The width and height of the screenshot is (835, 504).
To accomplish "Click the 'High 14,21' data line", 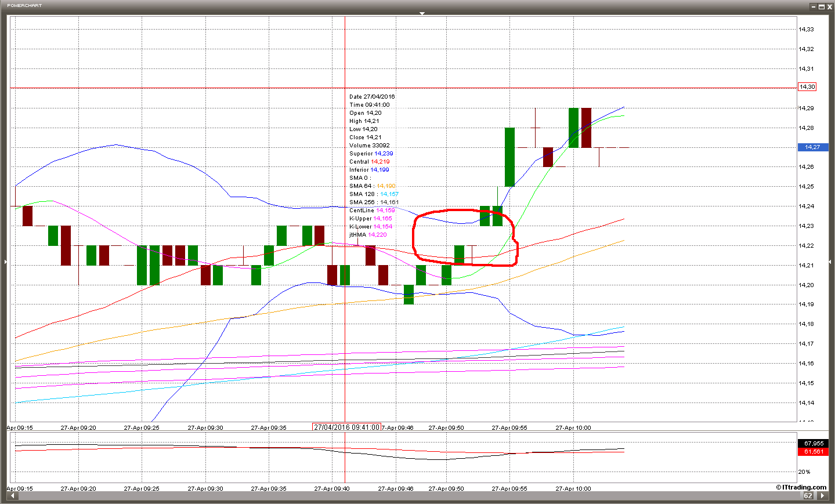I will tap(364, 121).
